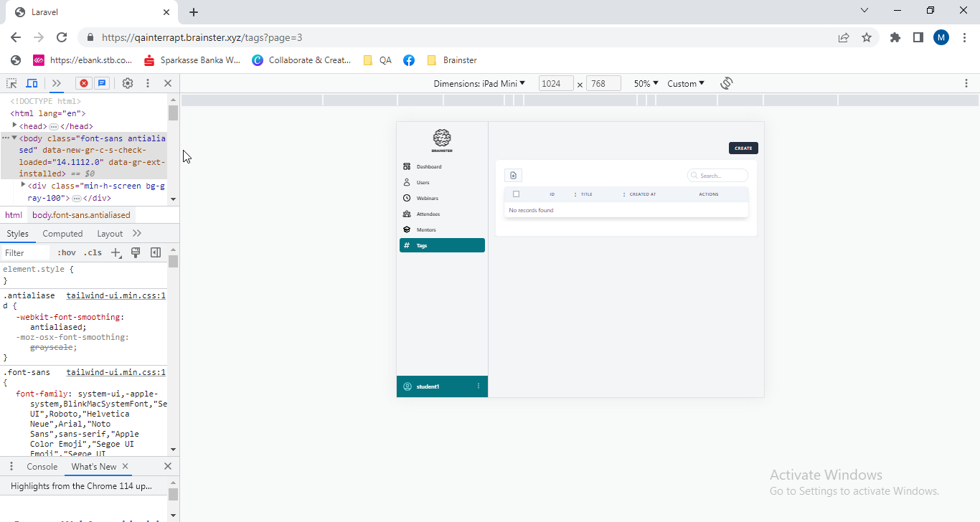The image size is (980, 522).
Task: Expand the head element node
Action: coord(14,125)
